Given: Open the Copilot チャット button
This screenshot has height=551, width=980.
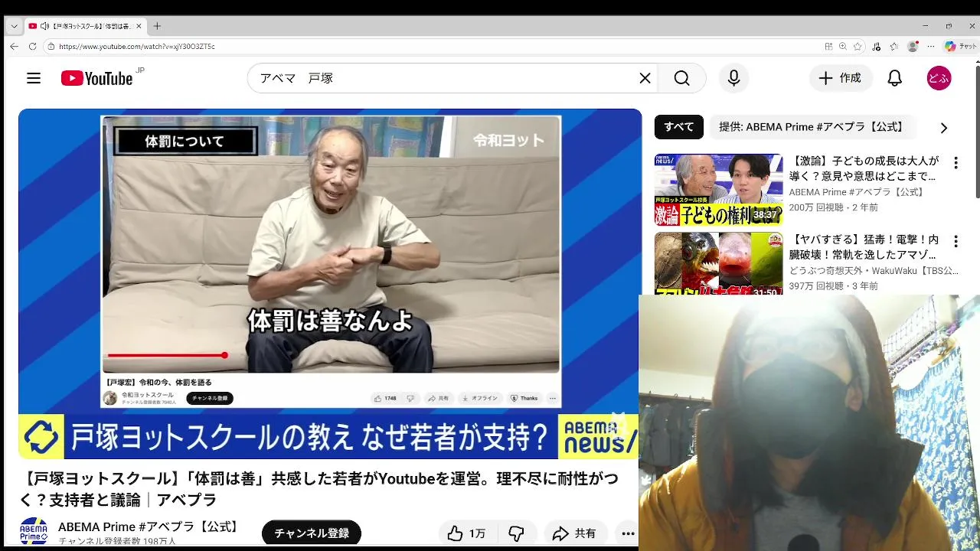Looking at the screenshot, I should coord(960,46).
